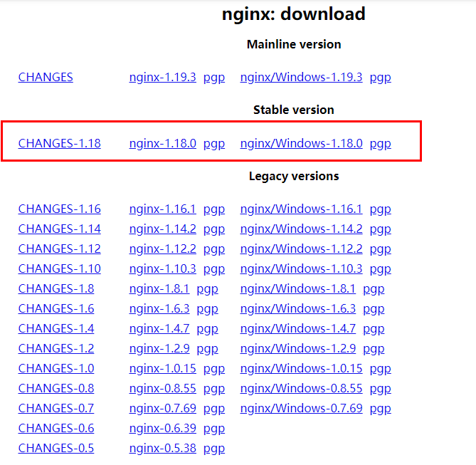Open pgp signature for nginx-1.2.9
The height and width of the screenshot is (465, 476).
[x=207, y=350]
